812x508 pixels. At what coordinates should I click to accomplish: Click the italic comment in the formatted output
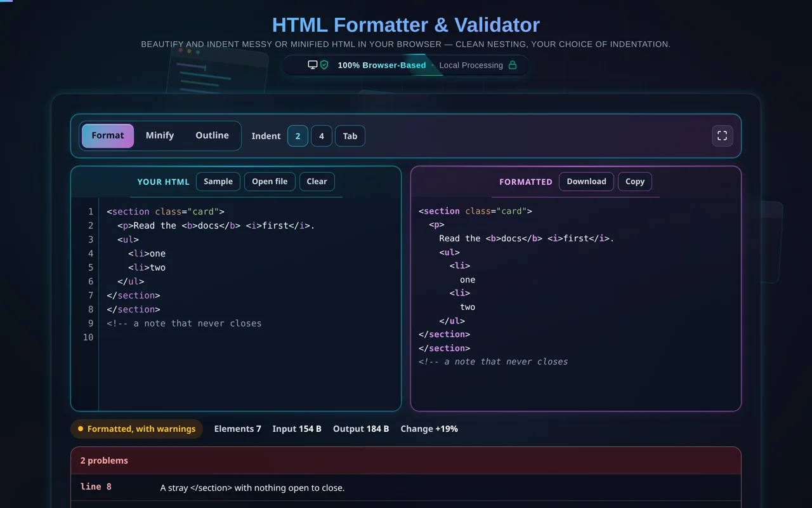pos(494,361)
